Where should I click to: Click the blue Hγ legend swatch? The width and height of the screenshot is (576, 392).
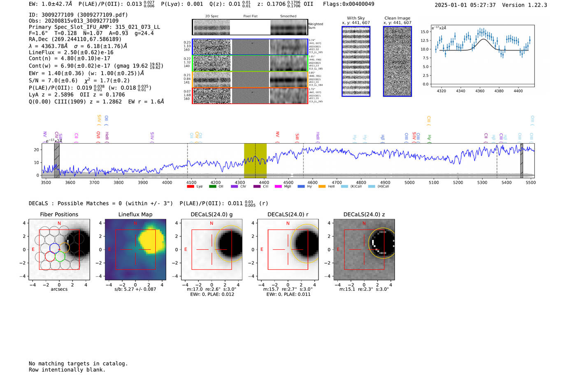point(301,187)
